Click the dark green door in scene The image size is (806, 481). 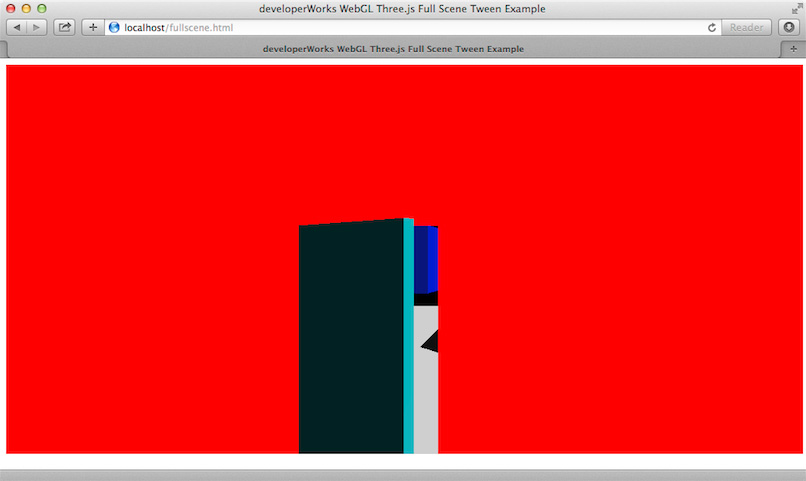coord(351,337)
